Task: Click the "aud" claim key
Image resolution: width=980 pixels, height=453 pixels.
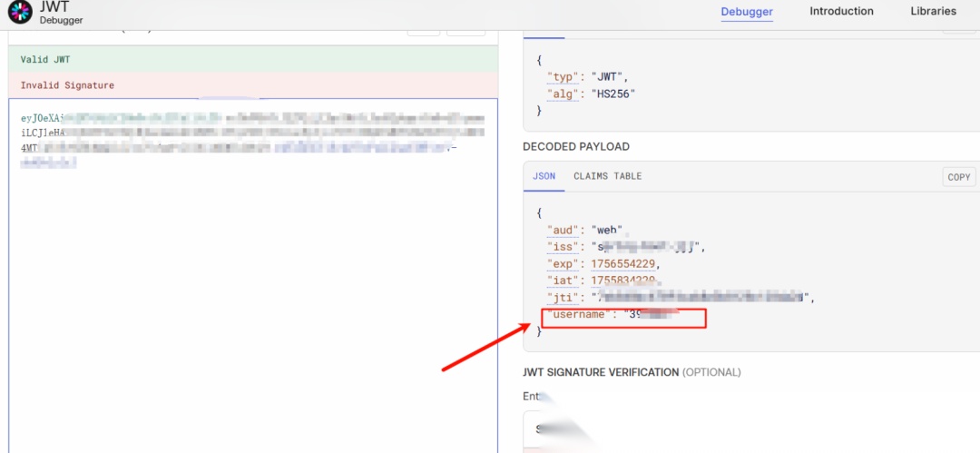Action: pyautogui.click(x=563, y=231)
